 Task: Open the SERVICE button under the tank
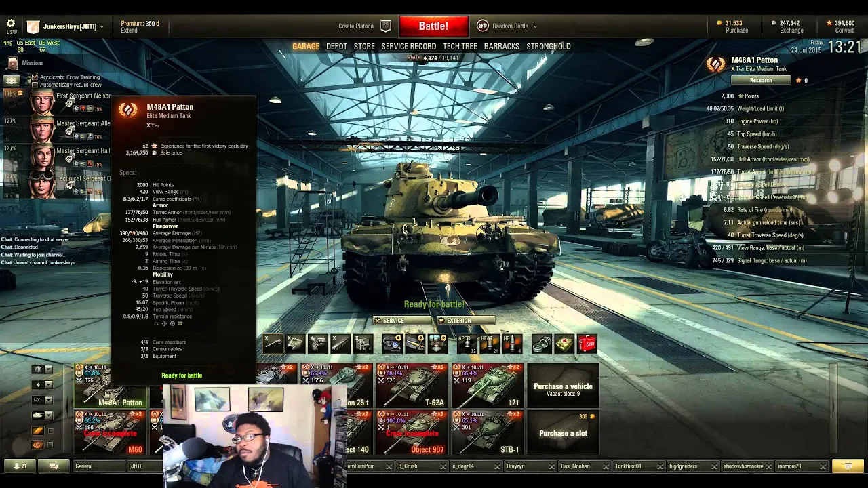click(402, 321)
